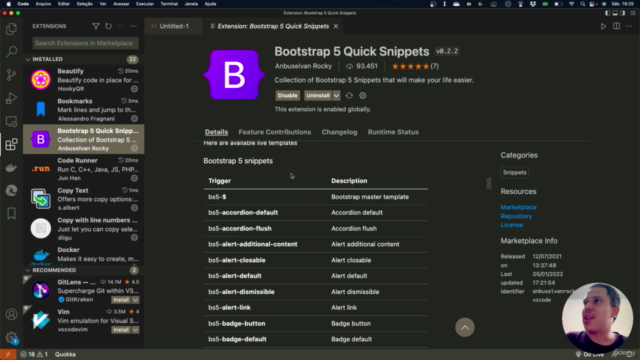Open the Uninstall dropdown arrow
Image resolution: width=640 pixels, height=360 pixels.
click(336, 96)
